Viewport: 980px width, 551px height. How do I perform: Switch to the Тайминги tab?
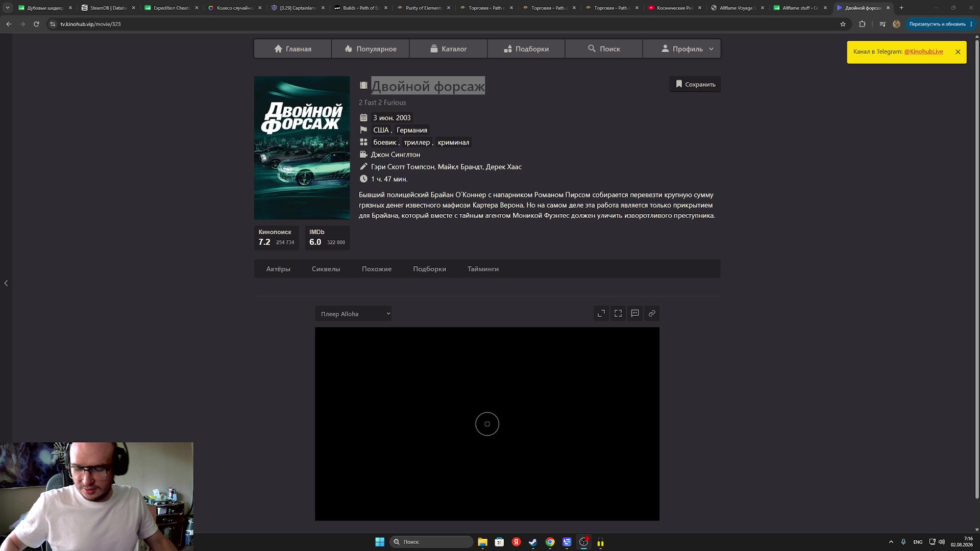coord(483,269)
